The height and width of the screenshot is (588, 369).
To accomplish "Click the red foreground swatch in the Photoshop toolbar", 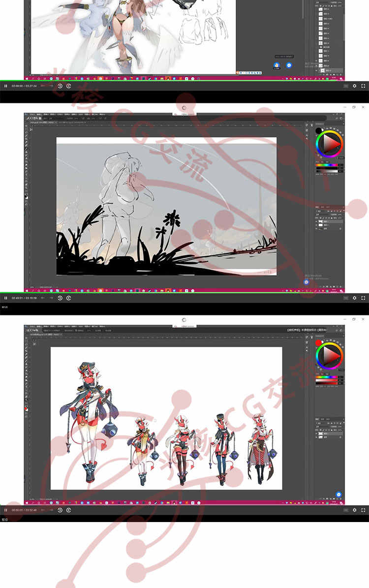I will 26,408.
